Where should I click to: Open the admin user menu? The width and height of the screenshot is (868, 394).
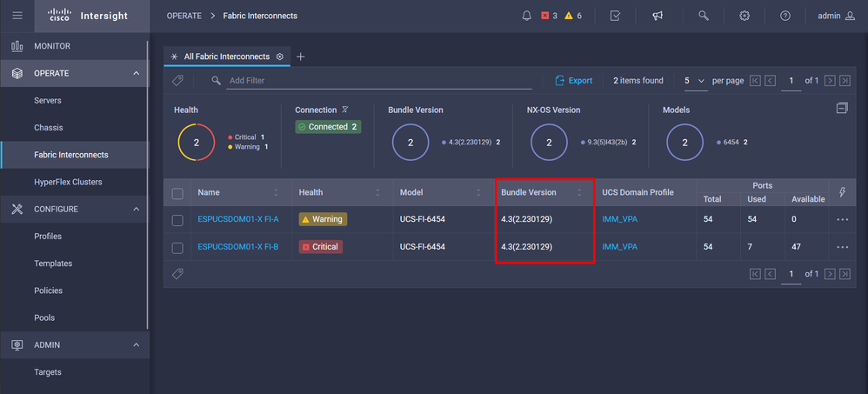click(x=836, y=16)
